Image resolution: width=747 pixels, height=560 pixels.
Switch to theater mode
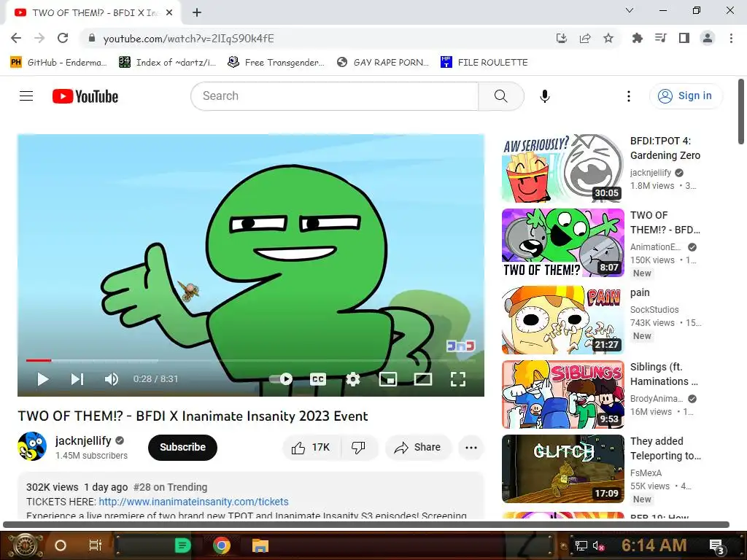[x=423, y=379]
